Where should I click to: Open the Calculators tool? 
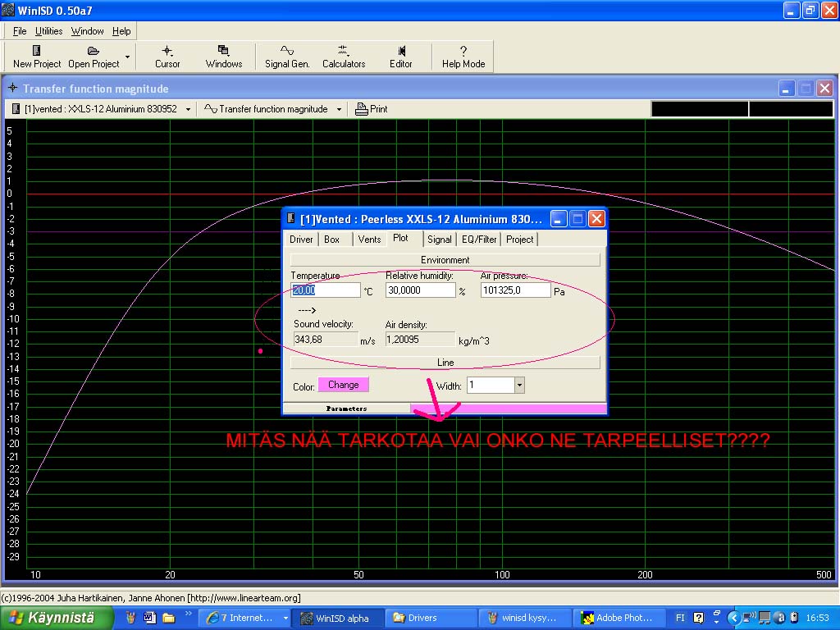[343, 51]
